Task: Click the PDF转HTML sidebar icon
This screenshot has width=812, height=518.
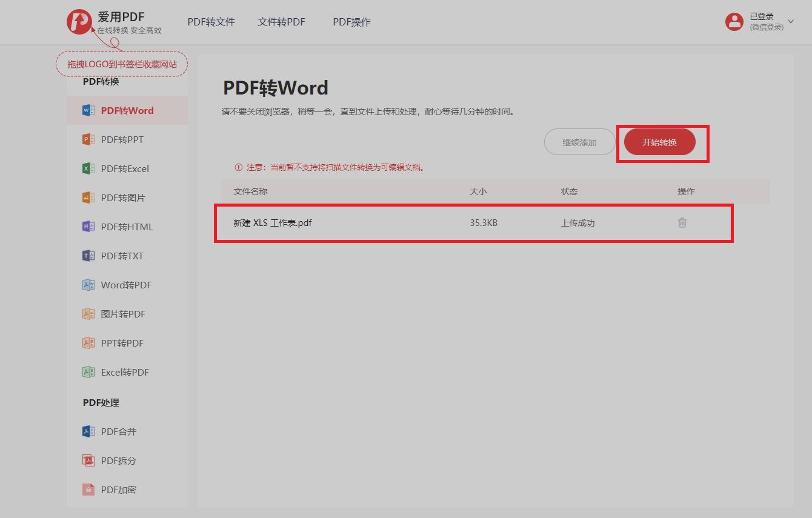Action: (x=88, y=227)
